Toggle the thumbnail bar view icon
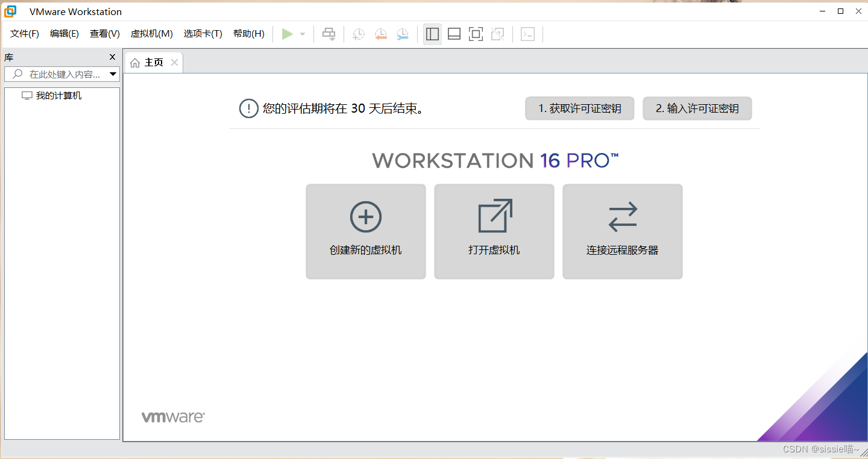Viewport: 868px width, 459px height. click(454, 34)
